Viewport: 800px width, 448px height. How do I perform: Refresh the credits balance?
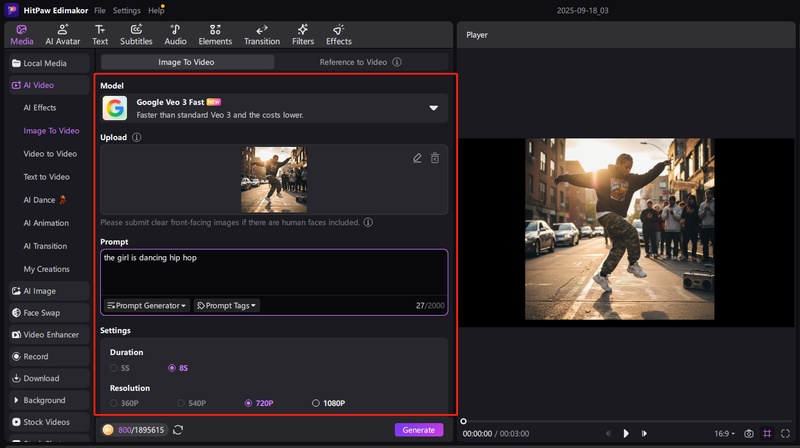[178, 430]
